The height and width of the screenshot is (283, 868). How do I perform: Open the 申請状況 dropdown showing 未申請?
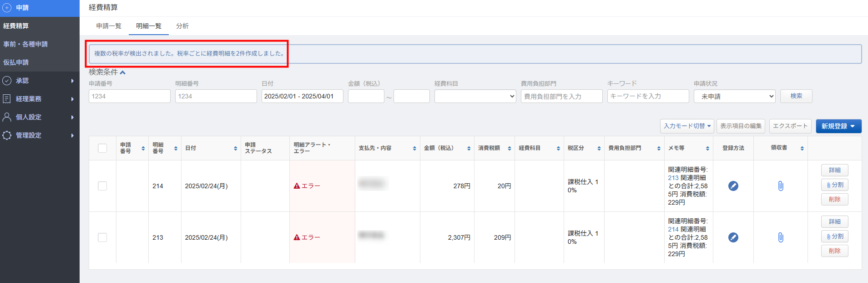734,96
